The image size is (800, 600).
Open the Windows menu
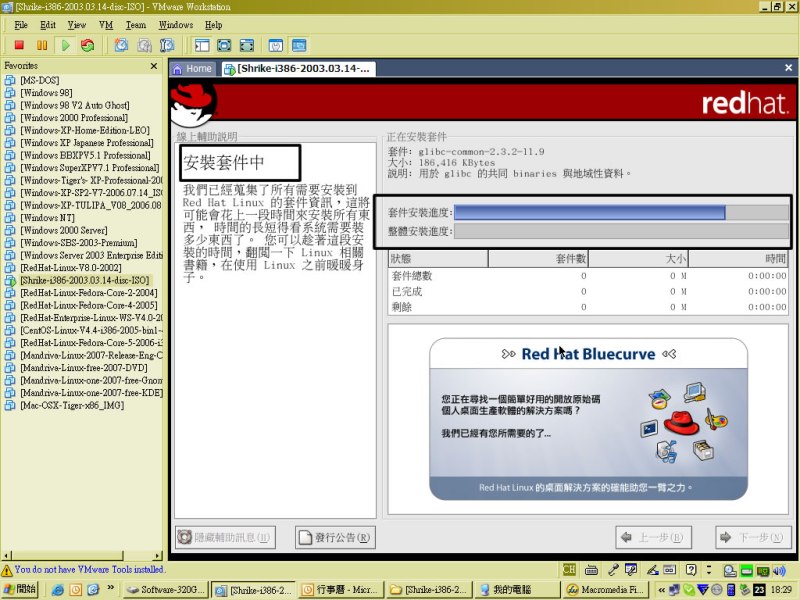[176, 25]
